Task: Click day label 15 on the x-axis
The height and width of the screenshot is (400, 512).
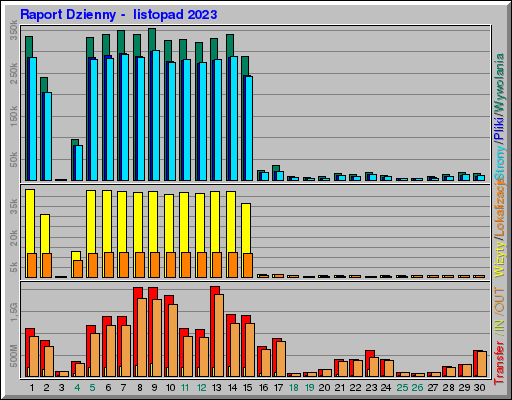Action: [247, 388]
